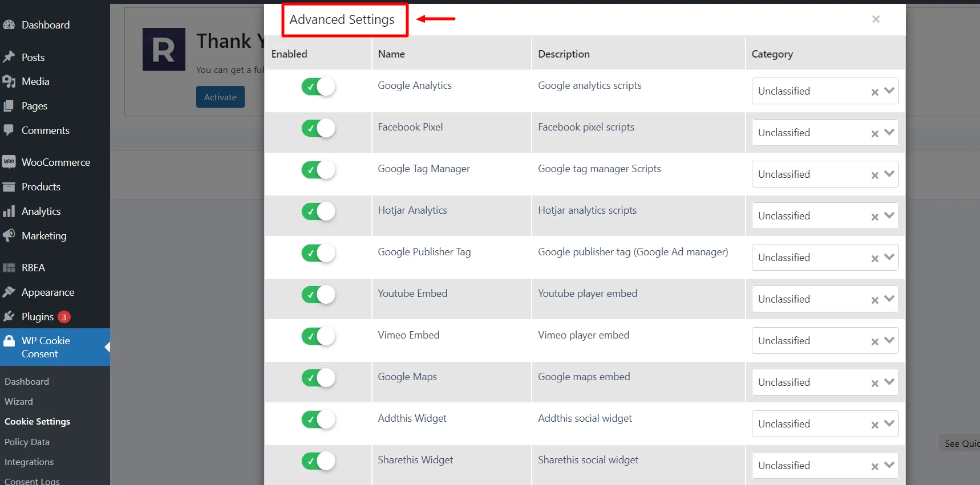Click the Category column header
Viewport: 980px width, 485px height.
772,54
